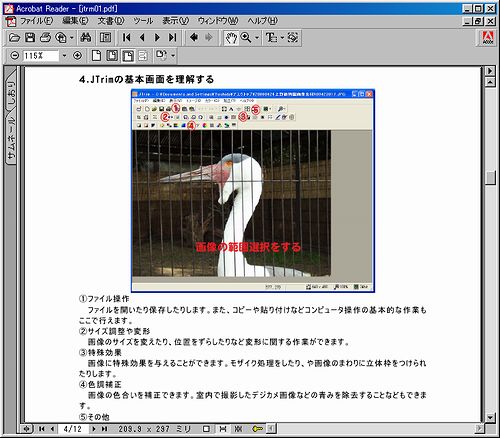
Task: Toggle the navigation pane icon
Action: tap(105, 38)
